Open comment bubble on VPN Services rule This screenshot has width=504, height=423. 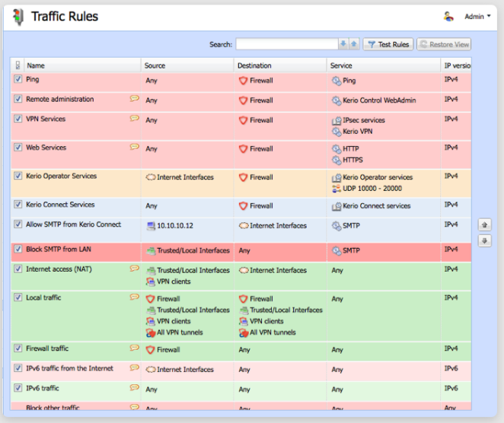134,118
